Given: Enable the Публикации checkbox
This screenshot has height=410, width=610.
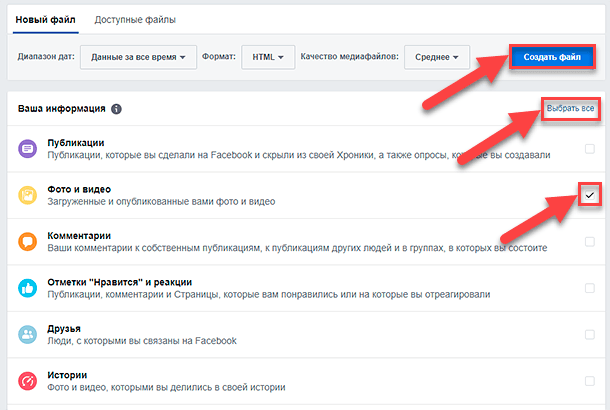Looking at the screenshot, I should [x=590, y=149].
